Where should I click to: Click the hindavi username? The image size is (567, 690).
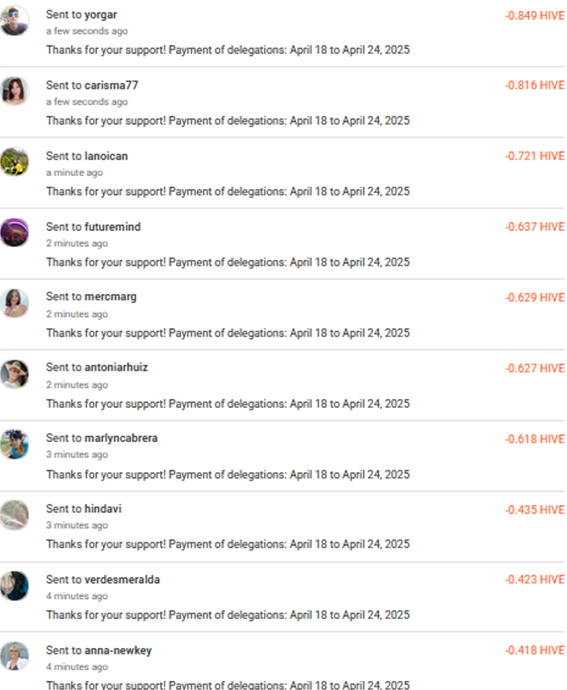pos(103,509)
